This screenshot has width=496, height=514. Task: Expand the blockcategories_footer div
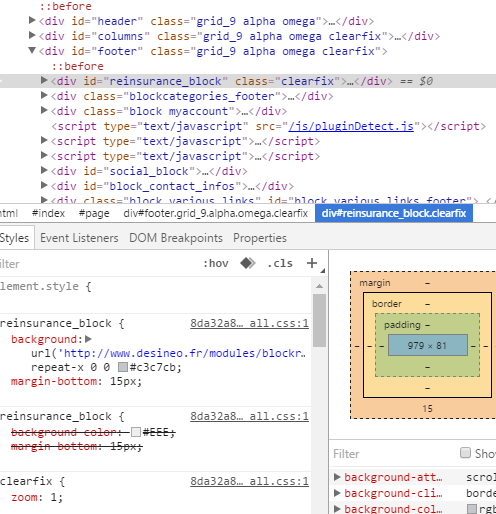(x=44, y=95)
